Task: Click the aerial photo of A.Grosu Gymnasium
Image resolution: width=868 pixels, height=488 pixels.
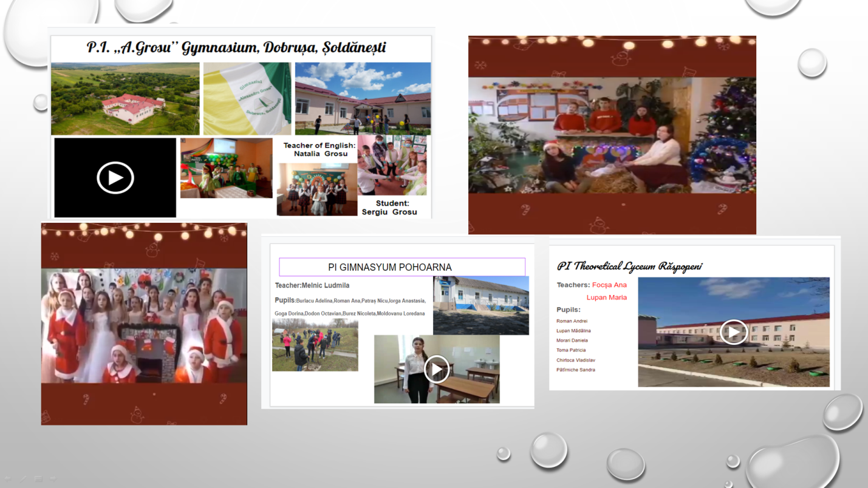Action: [x=125, y=98]
